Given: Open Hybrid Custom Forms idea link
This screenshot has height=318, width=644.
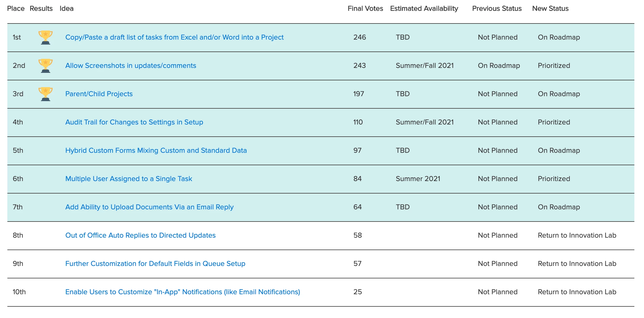Looking at the screenshot, I should click(156, 151).
